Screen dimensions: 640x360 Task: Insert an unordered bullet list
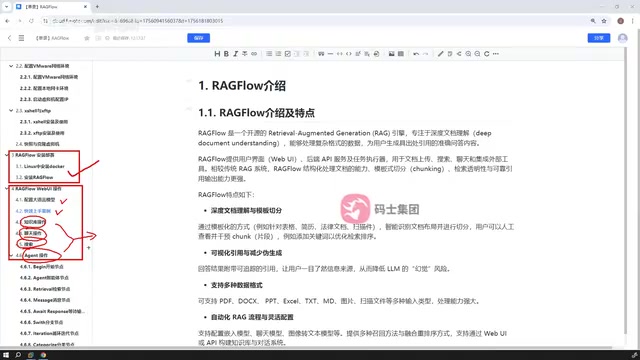coord(269,54)
